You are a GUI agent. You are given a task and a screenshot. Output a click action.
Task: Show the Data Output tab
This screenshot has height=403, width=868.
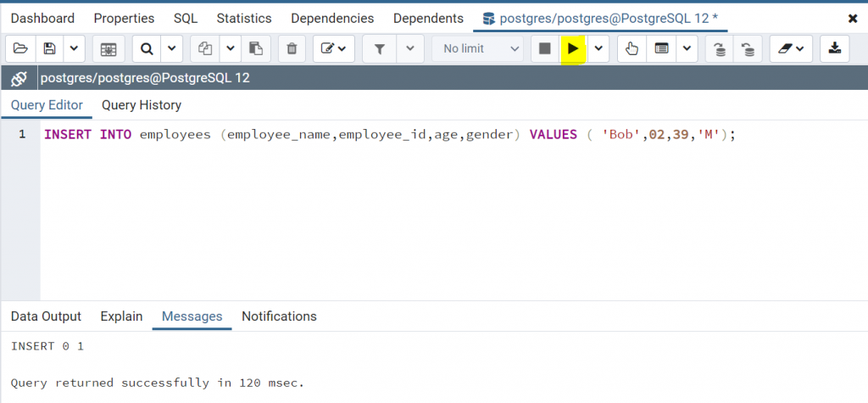click(46, 316)
